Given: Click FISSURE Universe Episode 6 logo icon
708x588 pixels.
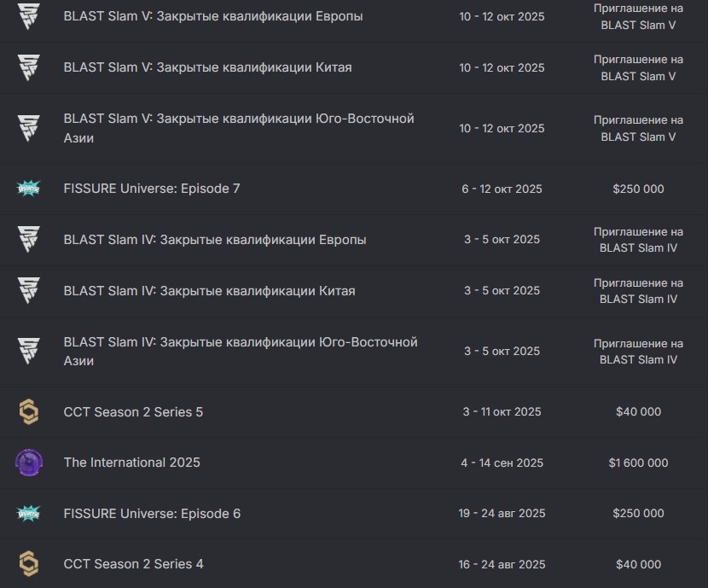Looking at the screenshot, I should pyautogui.click(x=29, y=514).
